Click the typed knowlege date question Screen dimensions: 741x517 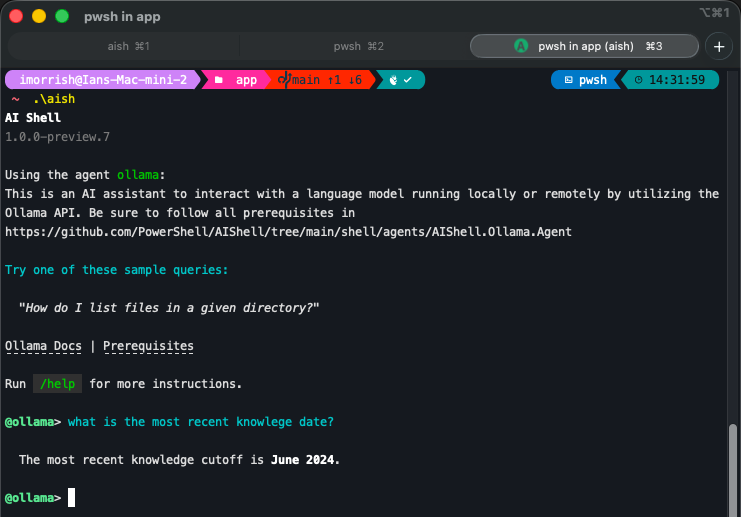tap(201, 422)
